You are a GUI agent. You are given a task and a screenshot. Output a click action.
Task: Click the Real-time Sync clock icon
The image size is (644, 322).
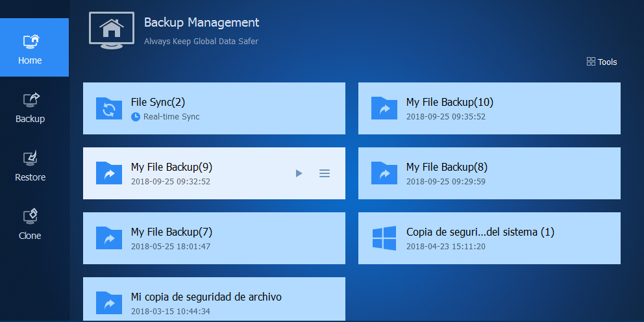click(136, 117)
